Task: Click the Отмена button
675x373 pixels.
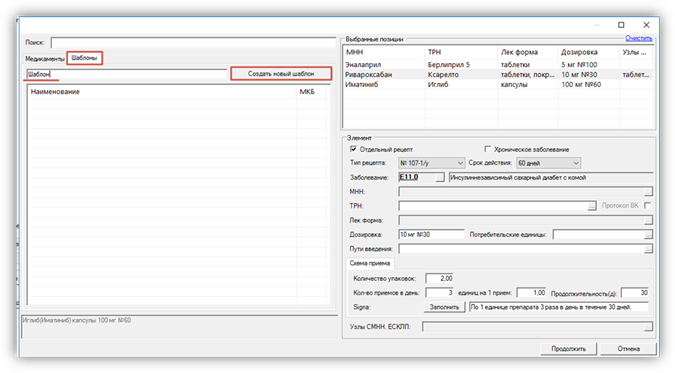Action: pos(628,348)
